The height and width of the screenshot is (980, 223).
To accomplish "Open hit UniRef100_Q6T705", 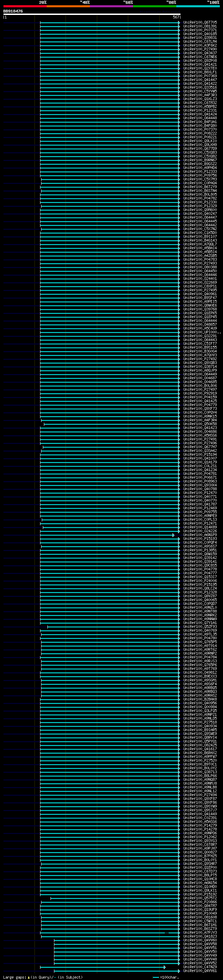I will point(200,23).
